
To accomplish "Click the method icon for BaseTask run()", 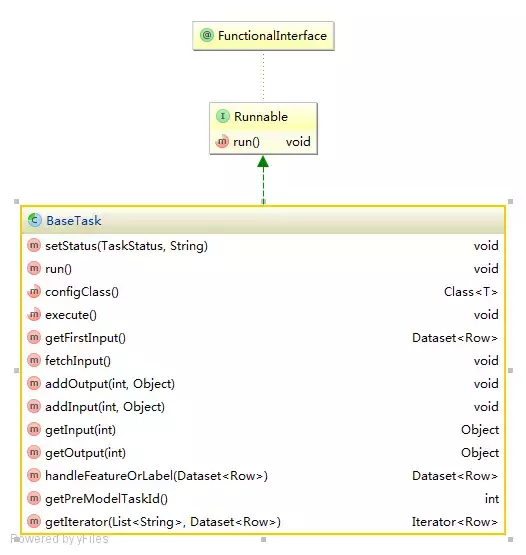I will [34, 268].
